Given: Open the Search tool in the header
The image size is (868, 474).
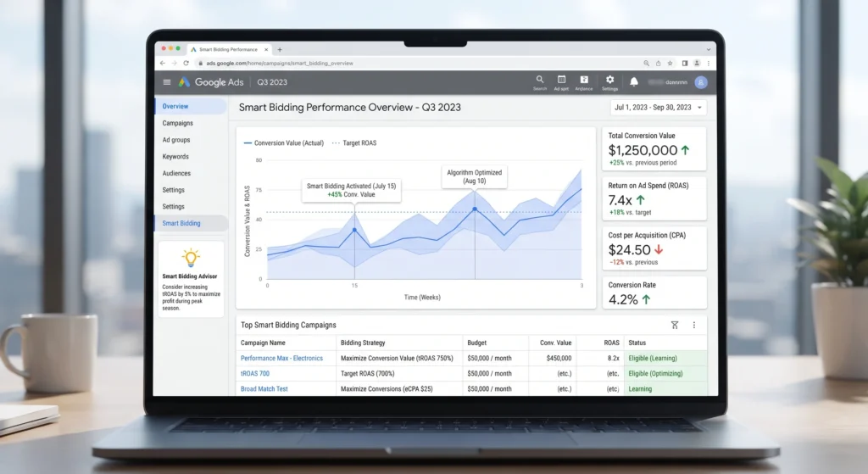Looking at the screenshot, I should click(540, 82).
